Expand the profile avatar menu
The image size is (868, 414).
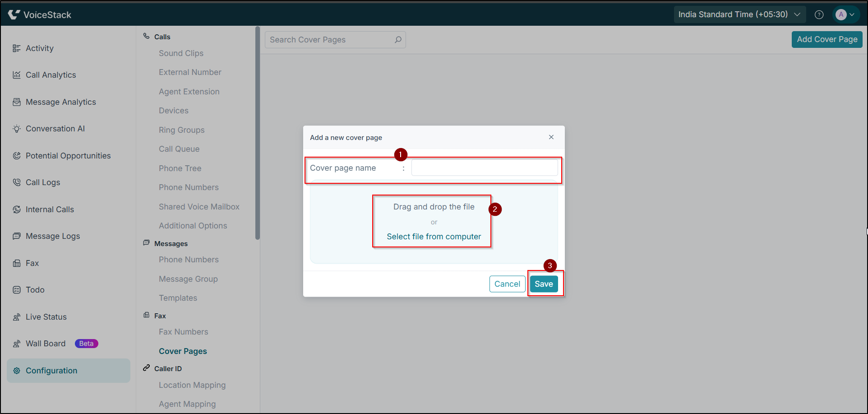click(x=845, y=14)
